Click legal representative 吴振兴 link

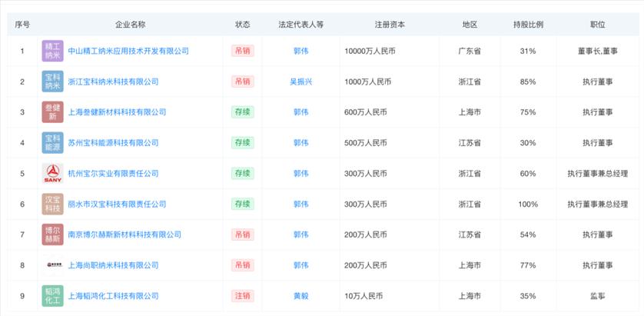[300, 81]
